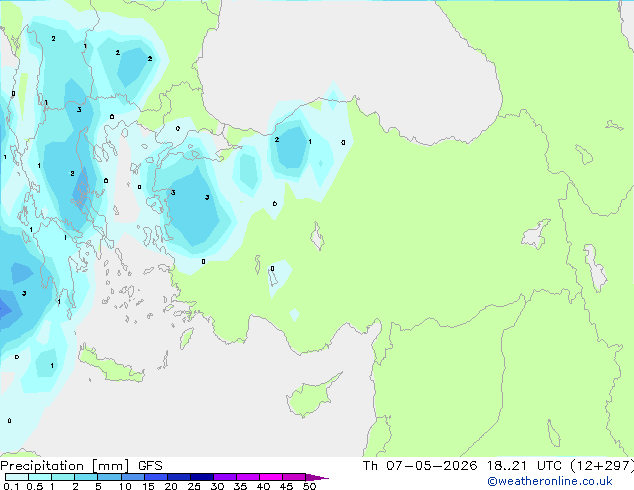The image size is (634, 490).
Task: Pick the 10–15 mm legend swatch
Action: pos(132,477)
